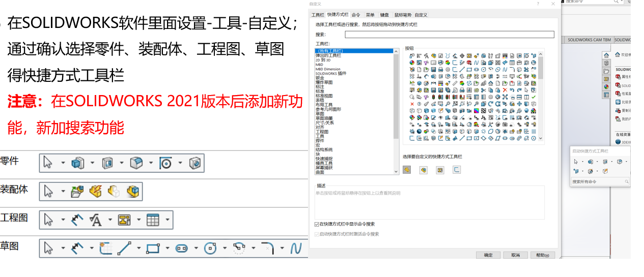644x277 pixels.
Task: Click the move component icon in 装配体 toolbar
Action: 132,191
